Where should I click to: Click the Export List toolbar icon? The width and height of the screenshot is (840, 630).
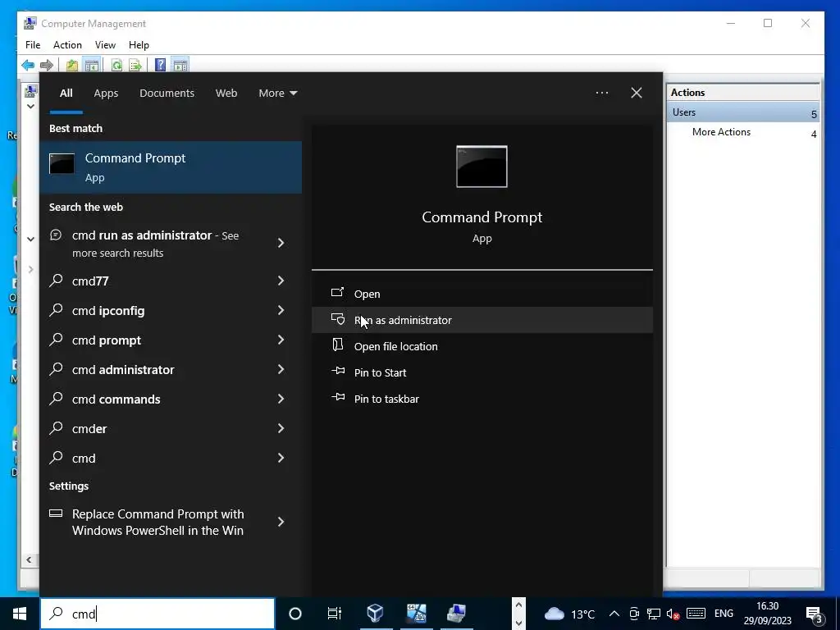click(x=135, y=66)
